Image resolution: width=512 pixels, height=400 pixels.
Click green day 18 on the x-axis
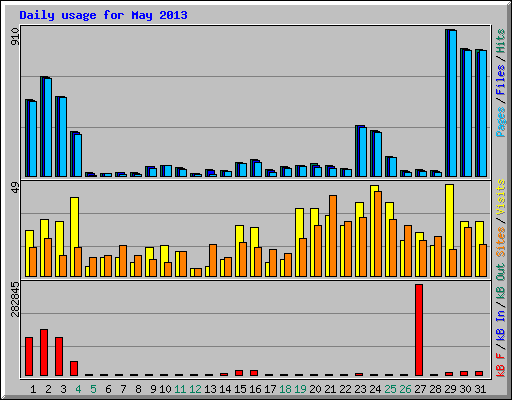(285, 389)
